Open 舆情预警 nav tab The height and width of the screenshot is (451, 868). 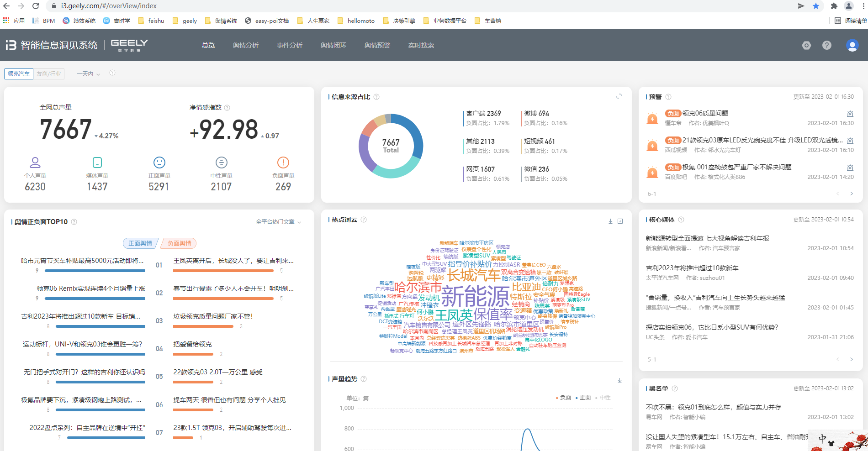[x=377, y=45]
